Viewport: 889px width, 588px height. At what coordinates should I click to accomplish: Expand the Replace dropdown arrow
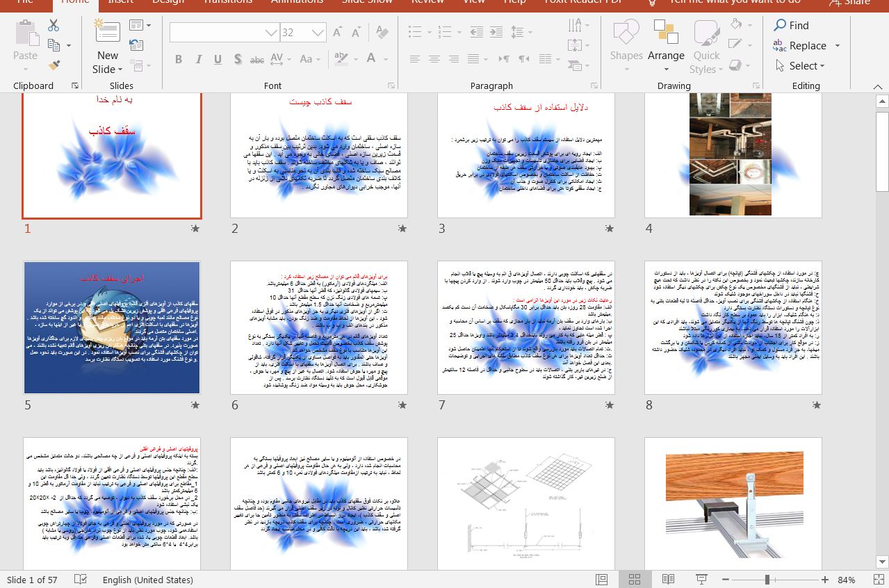[x=837, y=46]
